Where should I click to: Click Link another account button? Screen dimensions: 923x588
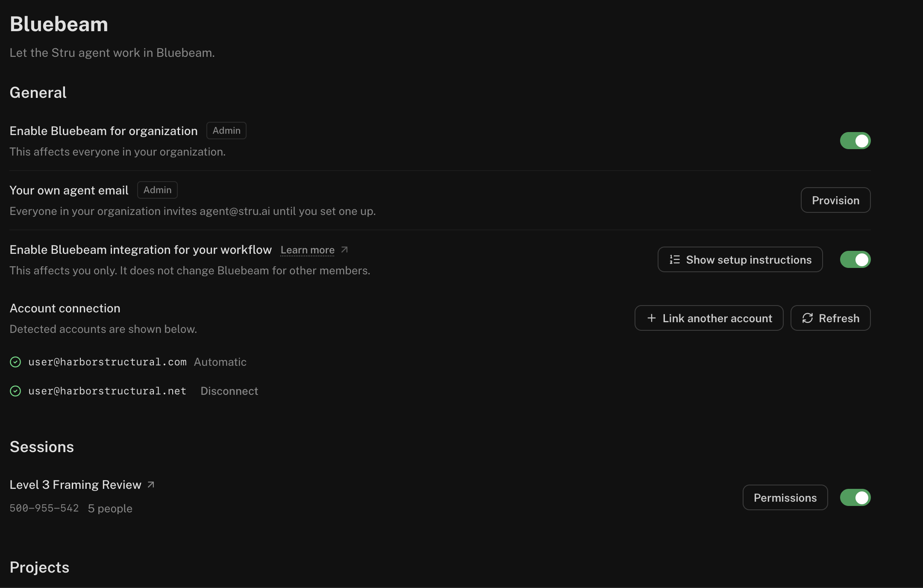tap(709, 318)
